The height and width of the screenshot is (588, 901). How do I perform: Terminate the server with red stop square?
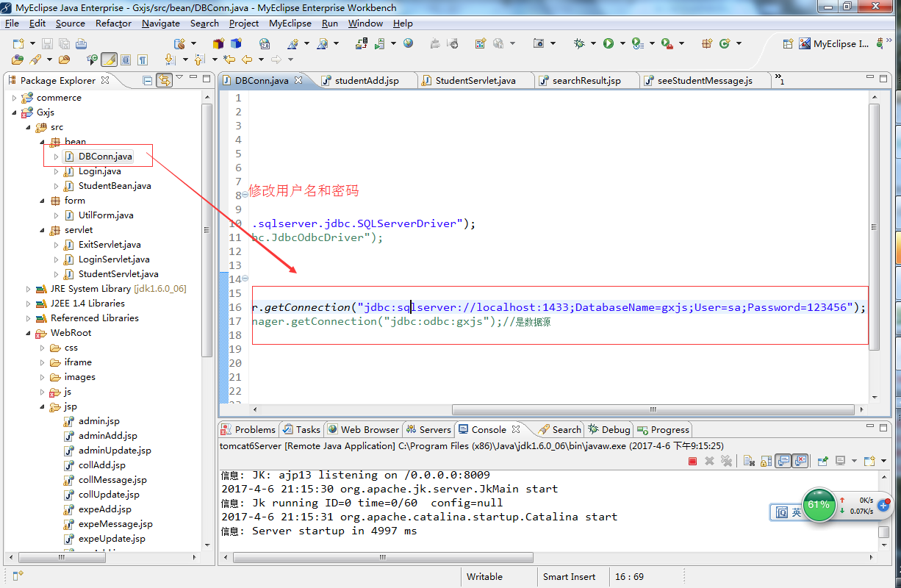tap(692, 461)
